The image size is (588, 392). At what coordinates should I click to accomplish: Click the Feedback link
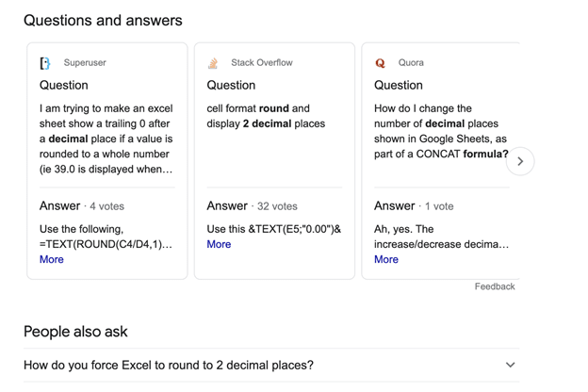(x=495, y=286)
